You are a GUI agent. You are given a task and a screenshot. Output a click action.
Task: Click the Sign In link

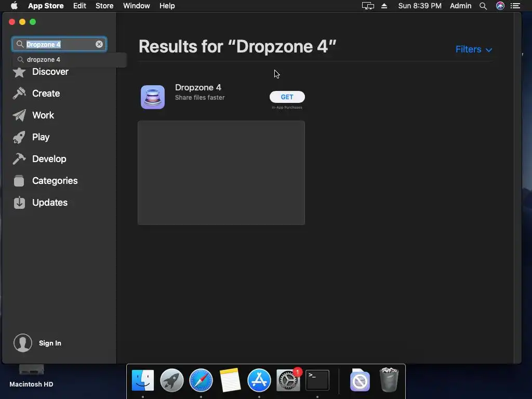coord(50,343)
